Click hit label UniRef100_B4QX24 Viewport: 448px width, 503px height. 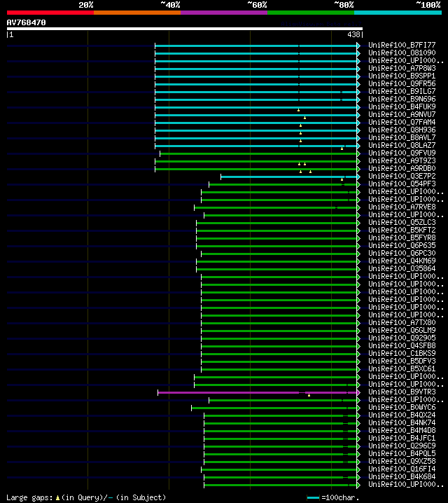402,415
